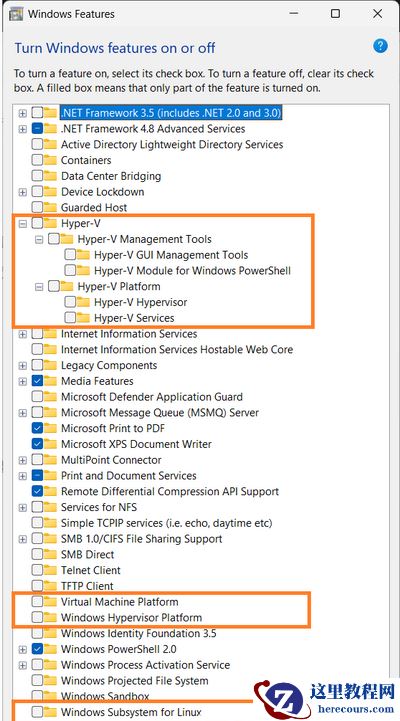The height and width of the screenshot is (721, 400).
Task: Expand Windows Process Activation Service node
Action: coord(23,665)
